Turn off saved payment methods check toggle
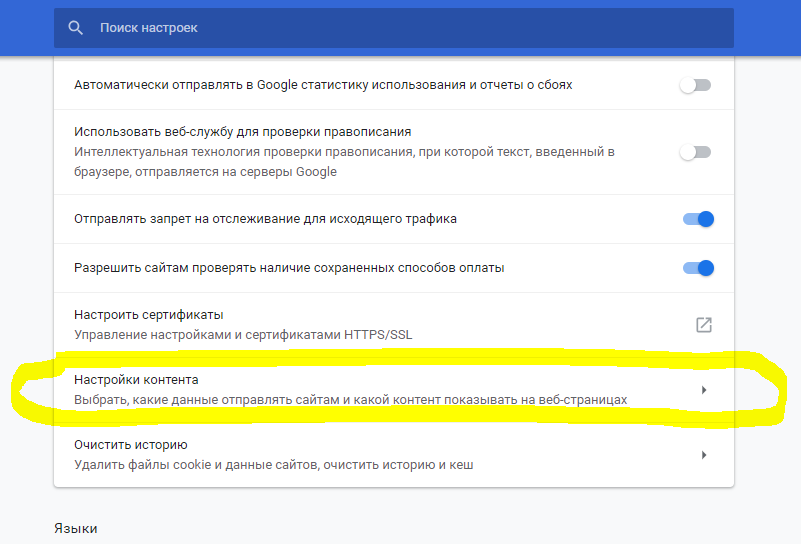Viewport: 801px width, 544px height. coord(698,268)
